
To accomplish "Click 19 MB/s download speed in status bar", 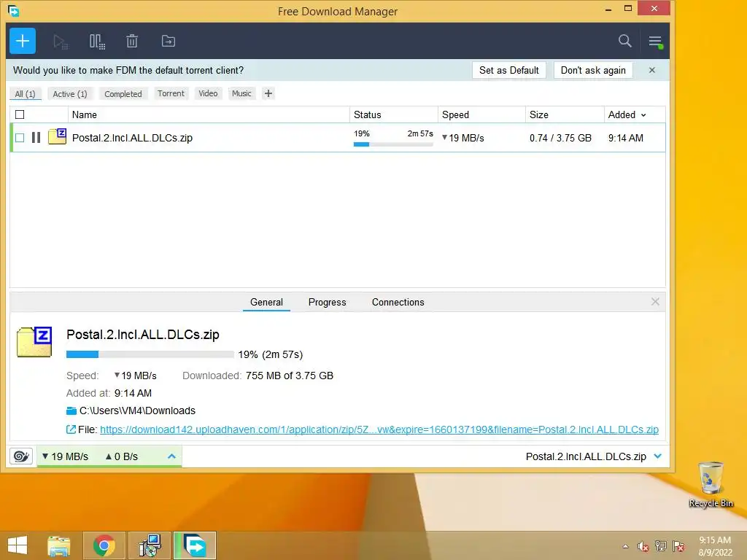I will click(x=65, y=456).
